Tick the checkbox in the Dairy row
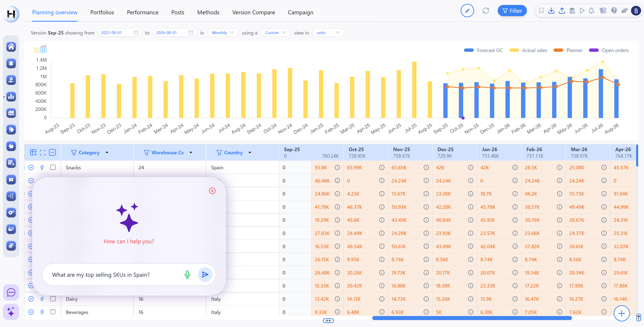The height and width of the screenshot is (327, 644). click(53, 299)
